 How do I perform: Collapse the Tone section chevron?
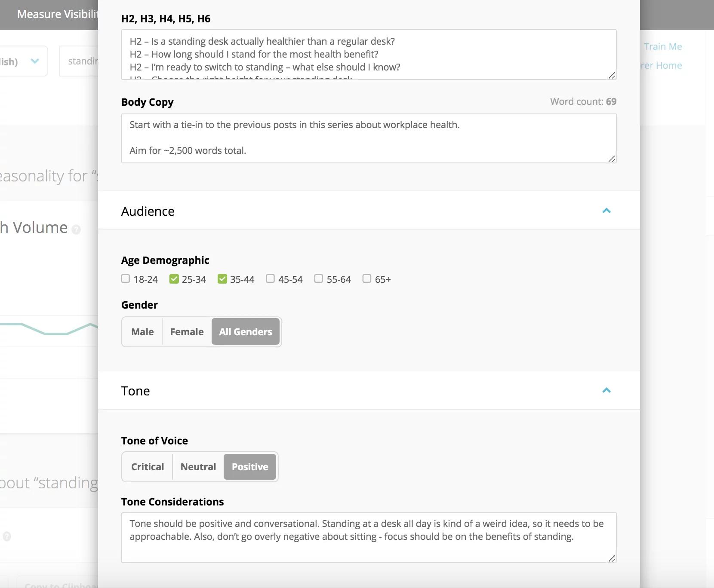coord(606,390)
